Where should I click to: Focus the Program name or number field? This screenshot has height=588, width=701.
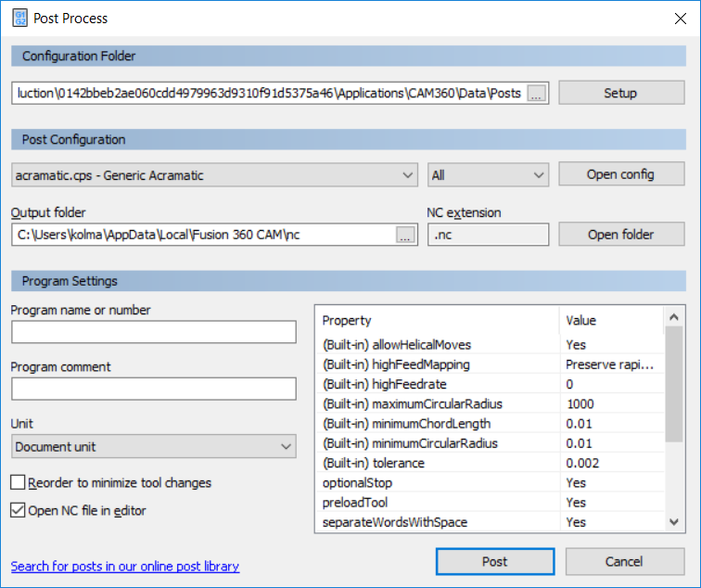(154, 332)
